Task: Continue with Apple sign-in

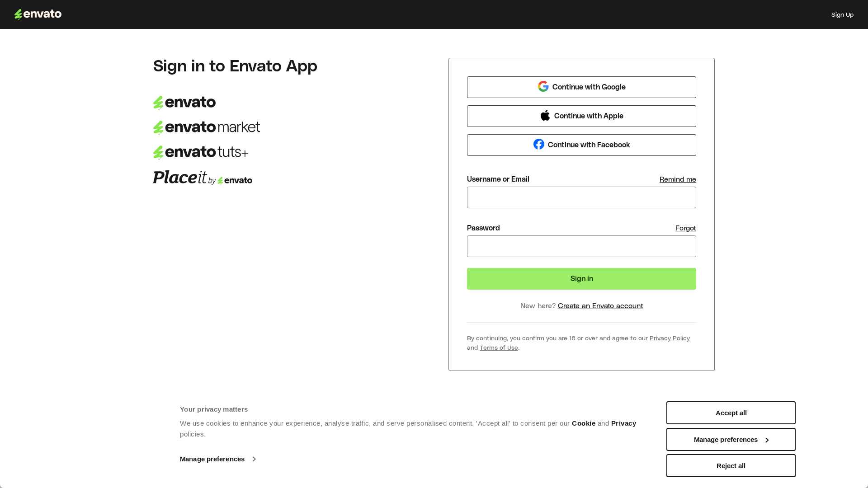Action: 581,116
